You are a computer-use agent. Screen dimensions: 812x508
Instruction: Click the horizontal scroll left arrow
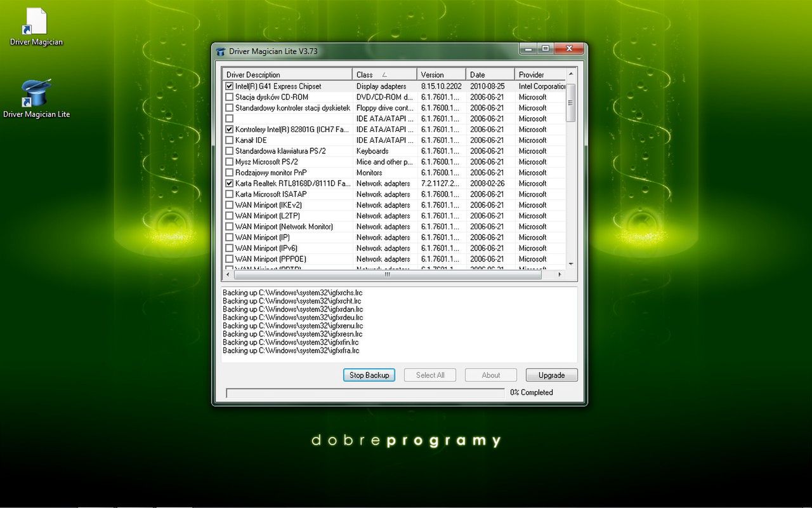point(227,275)
